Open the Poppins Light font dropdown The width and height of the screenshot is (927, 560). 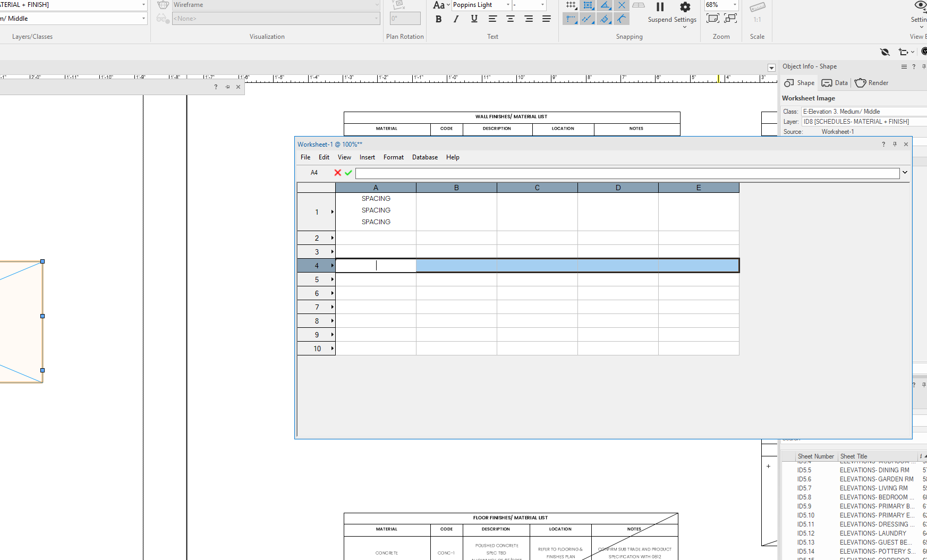(508, 5)
